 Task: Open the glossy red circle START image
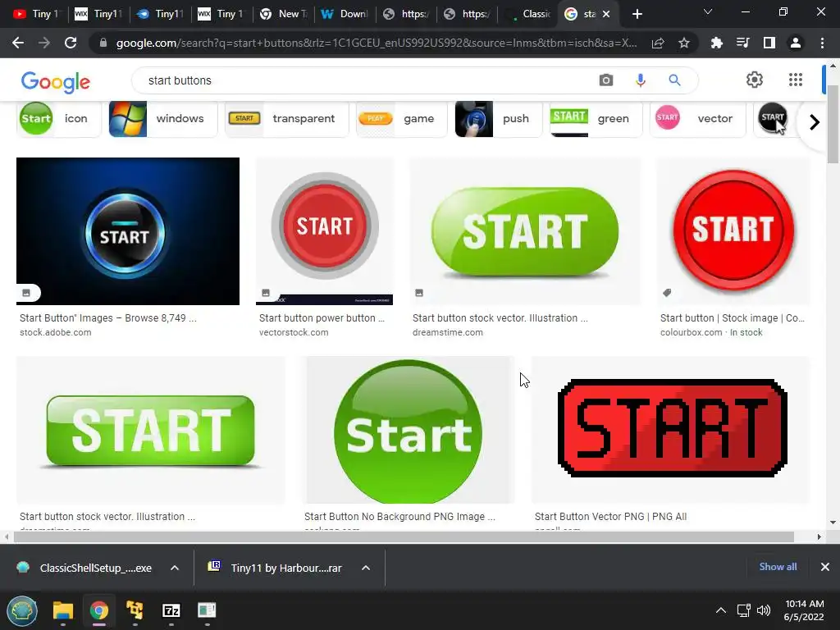(733, 231)
